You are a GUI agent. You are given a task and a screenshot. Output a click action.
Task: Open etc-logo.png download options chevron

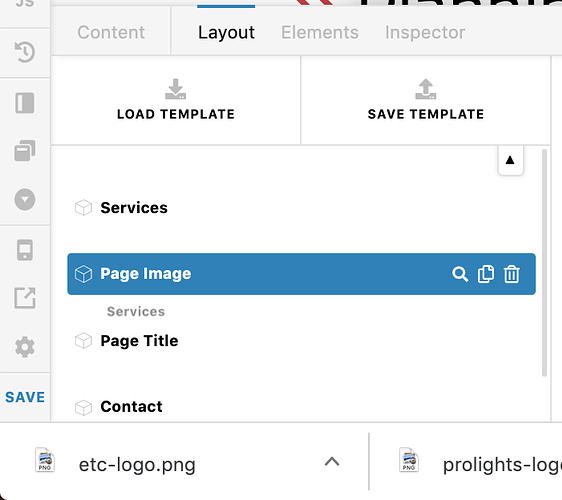[x=332, y=461]
